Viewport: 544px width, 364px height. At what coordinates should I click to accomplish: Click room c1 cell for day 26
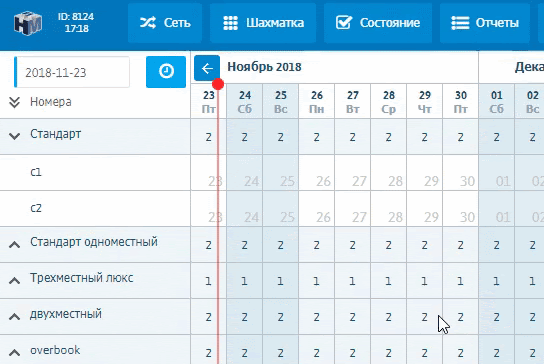tap(317, 172)
